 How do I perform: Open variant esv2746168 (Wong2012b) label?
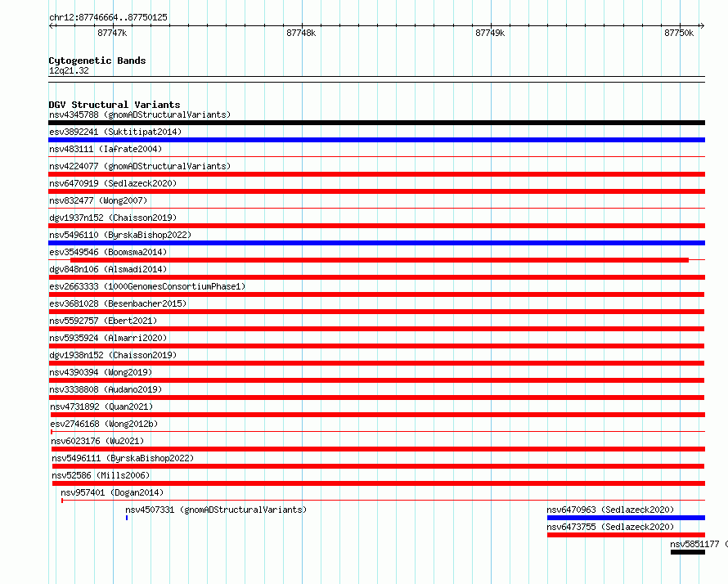(104, 424)
